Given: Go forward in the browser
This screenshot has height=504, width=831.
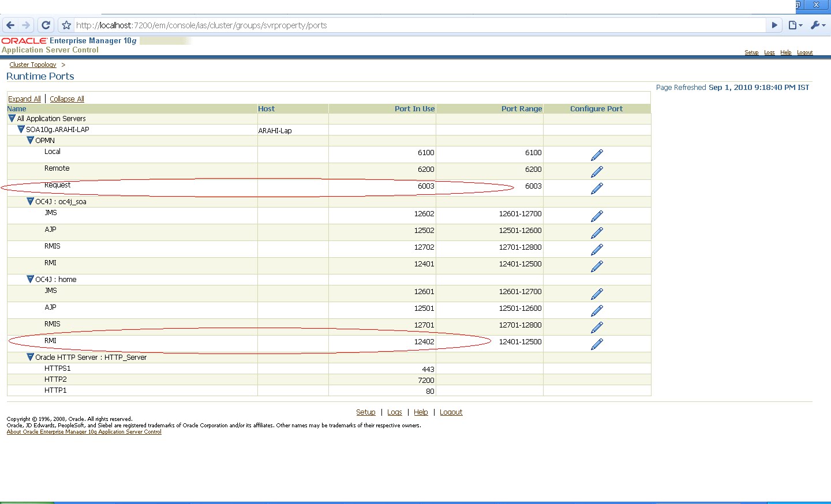Looking at the screenshot, I should tap(26, 25).
